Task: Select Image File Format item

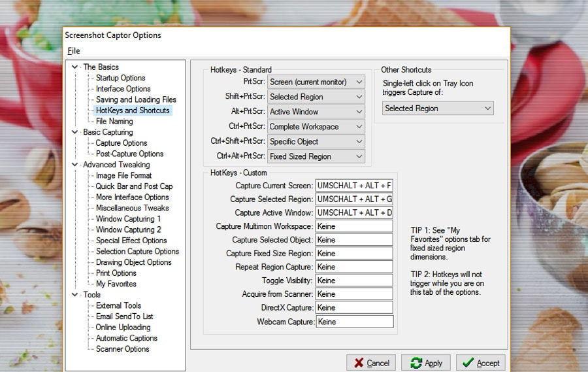Action: pos(123,175)
